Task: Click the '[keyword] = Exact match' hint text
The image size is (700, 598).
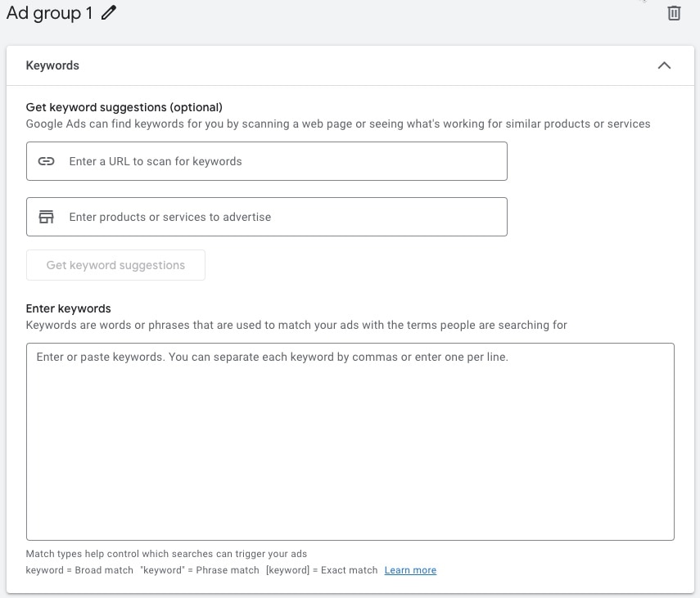Action: [x=322, y=570]
